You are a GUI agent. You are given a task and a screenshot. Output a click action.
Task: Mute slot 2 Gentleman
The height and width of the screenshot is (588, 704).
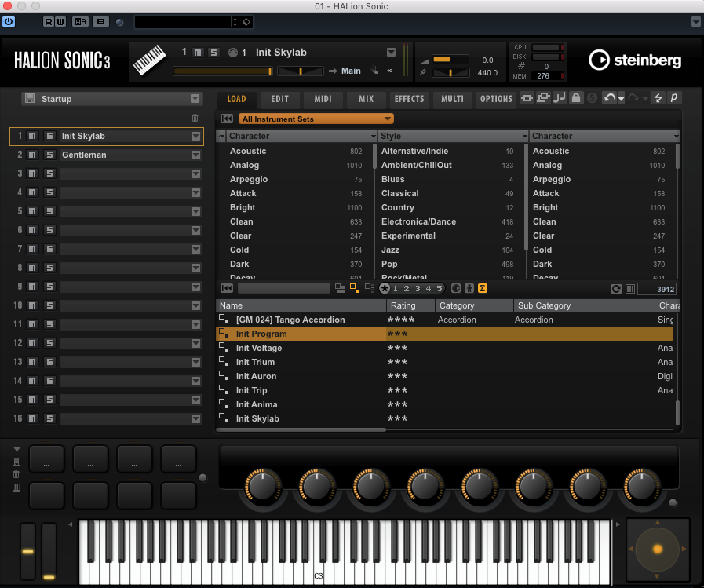pyautogui.click(x=32, y=155)
